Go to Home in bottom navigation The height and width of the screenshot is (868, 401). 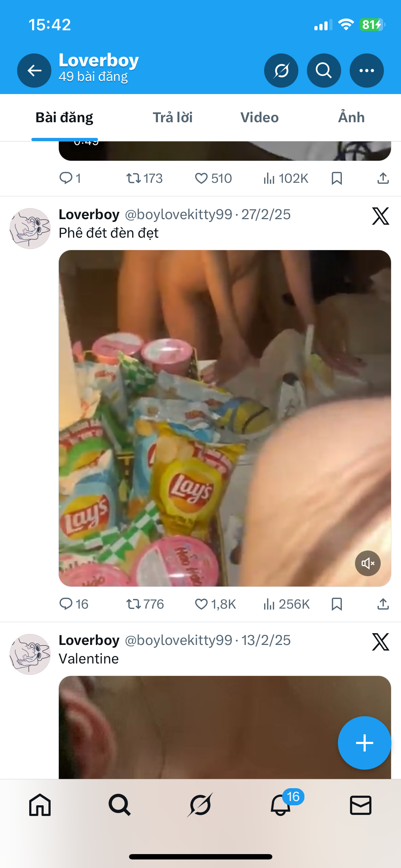[40, 805]
